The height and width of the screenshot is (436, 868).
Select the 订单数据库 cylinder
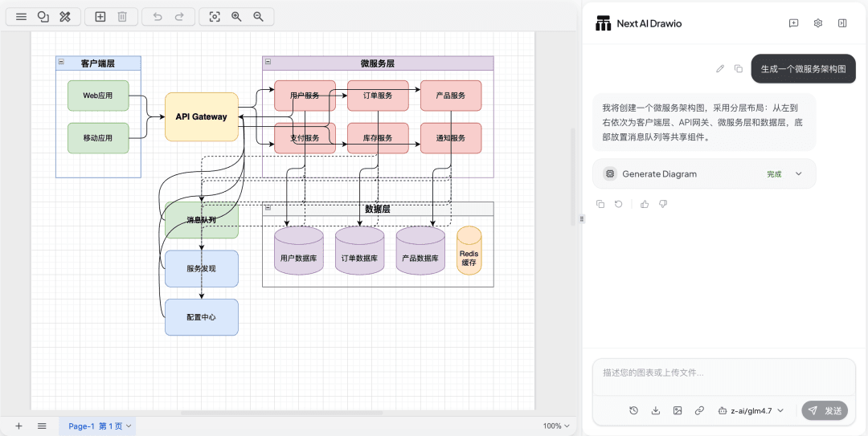(360, 251)
